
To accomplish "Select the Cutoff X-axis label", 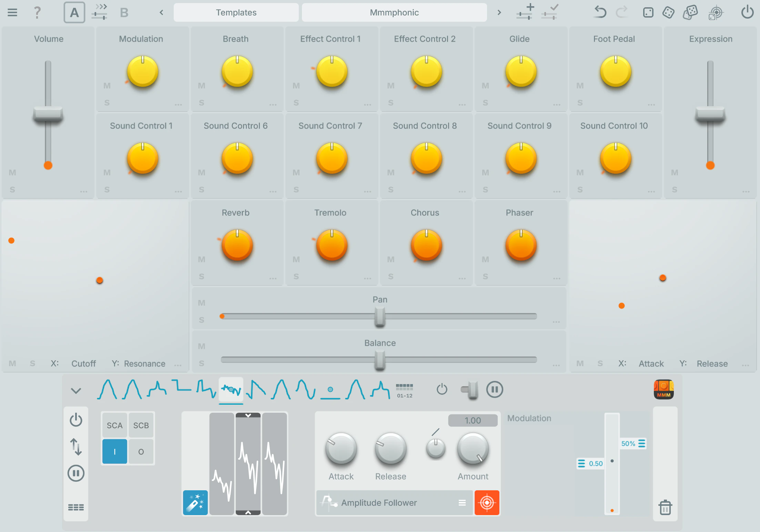I will 83,364.
